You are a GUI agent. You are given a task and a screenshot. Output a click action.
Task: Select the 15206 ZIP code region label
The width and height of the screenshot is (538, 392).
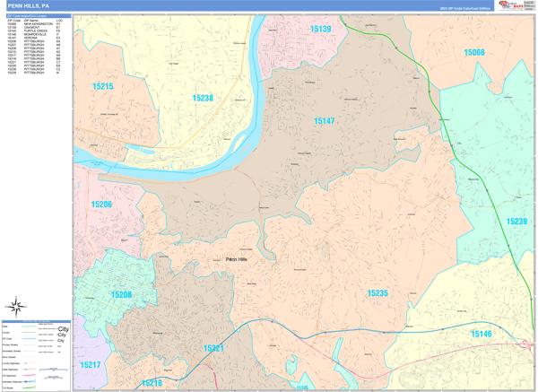tap(101, 205)
